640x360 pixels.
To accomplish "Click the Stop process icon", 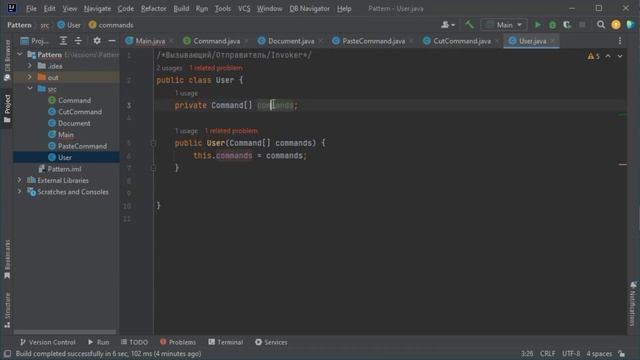I will coord(582,25).
